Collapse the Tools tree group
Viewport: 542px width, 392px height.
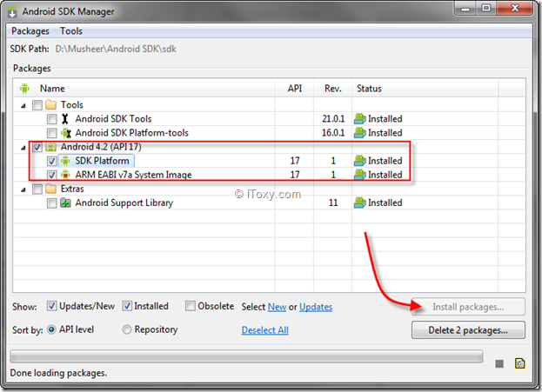click(23, 106)
